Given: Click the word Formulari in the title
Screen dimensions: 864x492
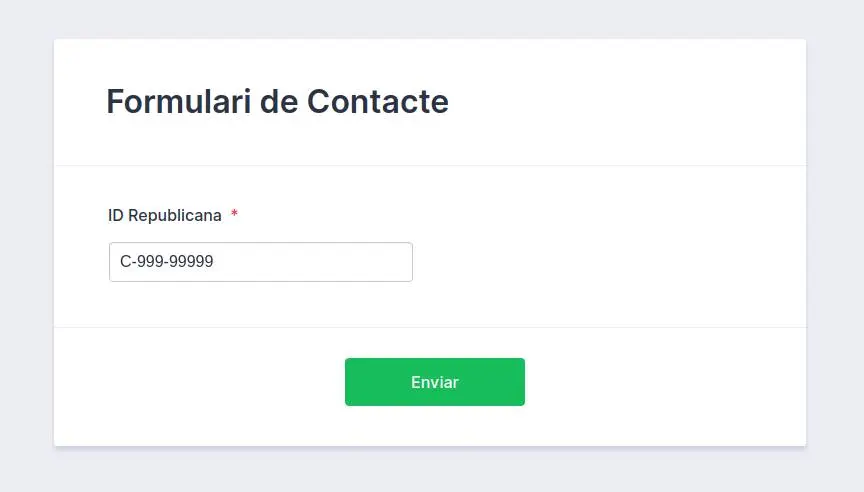Looking at the screenshot, I should click(179, 101).
